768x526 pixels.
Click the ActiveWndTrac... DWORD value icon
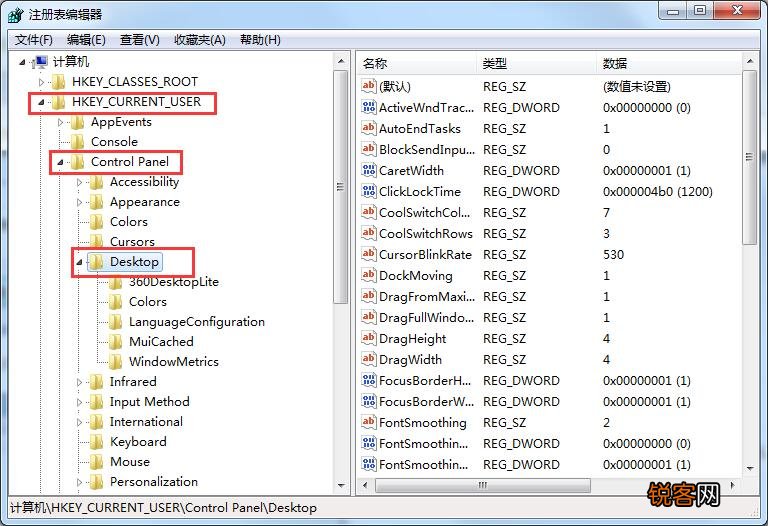click(x=368, y=107)
